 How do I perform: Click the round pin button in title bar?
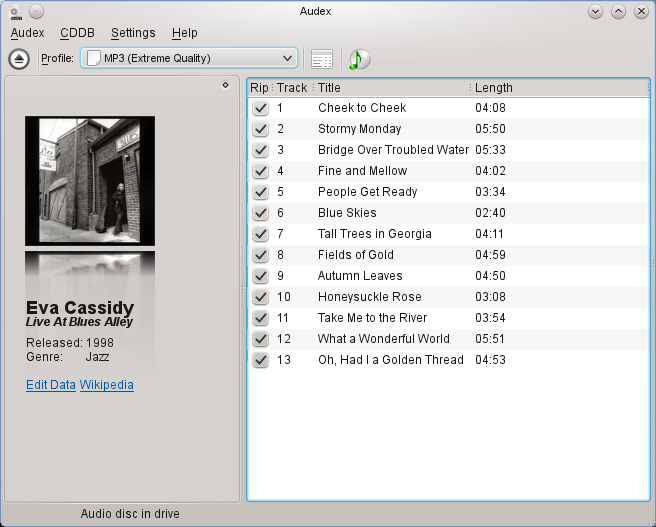36,11
